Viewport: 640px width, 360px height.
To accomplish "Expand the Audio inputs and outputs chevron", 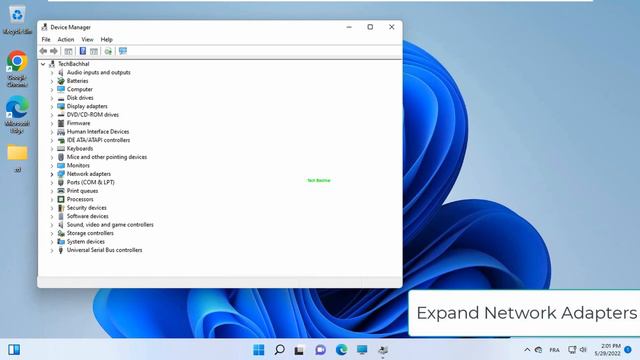I will (52, 73).
